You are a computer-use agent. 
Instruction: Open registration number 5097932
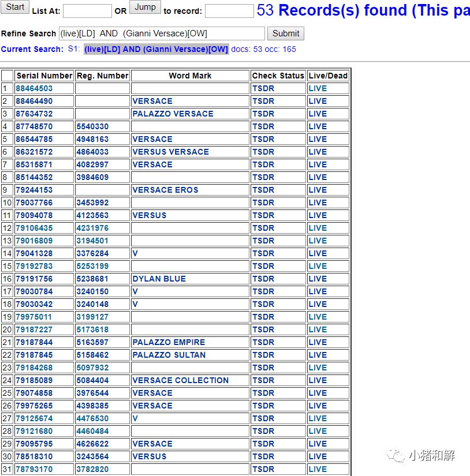pos(92,368)
